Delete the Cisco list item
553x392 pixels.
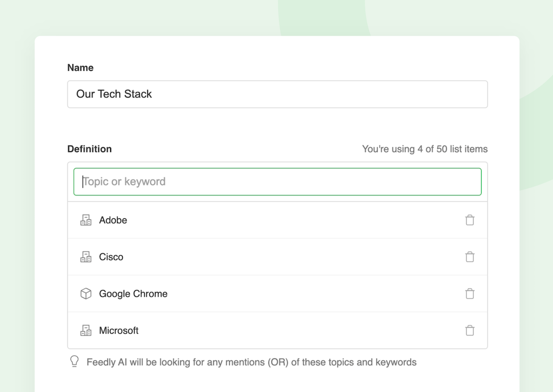pyautogui.click(x=469, y=257)
